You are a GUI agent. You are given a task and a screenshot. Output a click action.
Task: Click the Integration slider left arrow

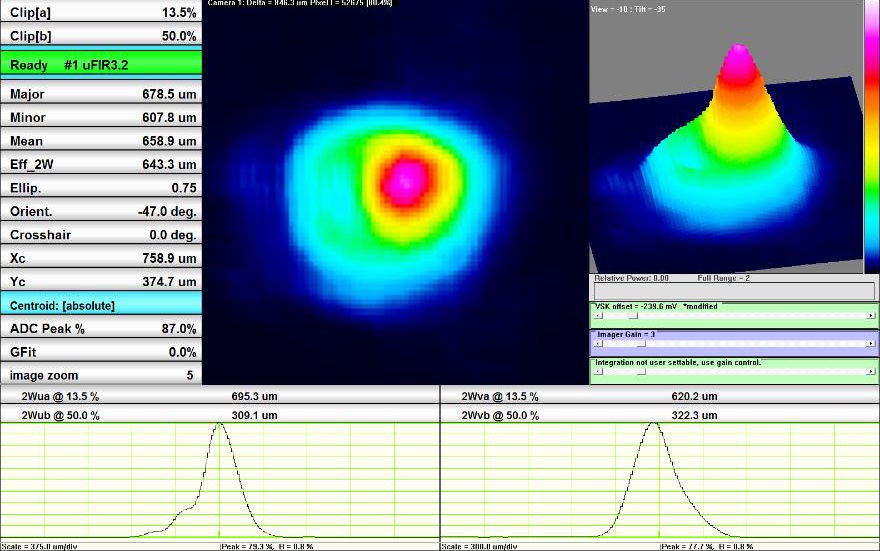point(596,371)
